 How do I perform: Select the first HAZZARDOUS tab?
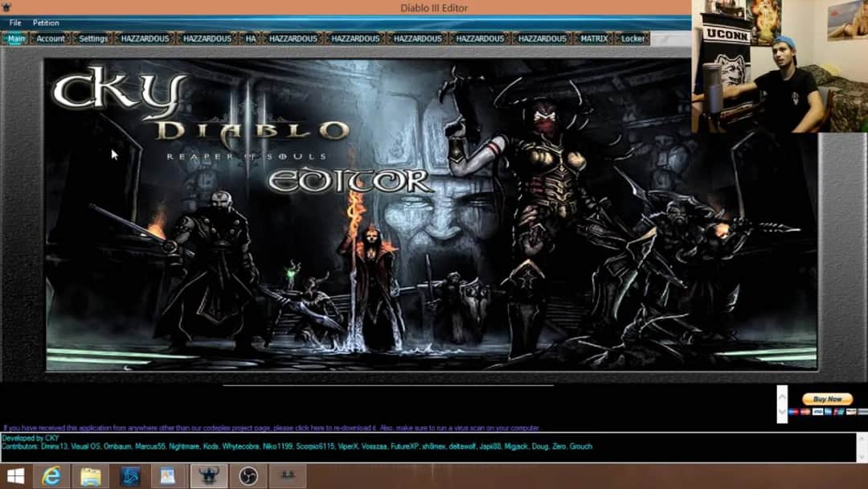tap(145, 38)
